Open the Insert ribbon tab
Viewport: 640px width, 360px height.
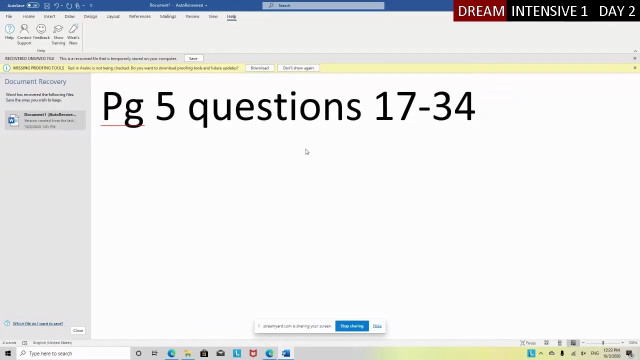coord(49,16)
